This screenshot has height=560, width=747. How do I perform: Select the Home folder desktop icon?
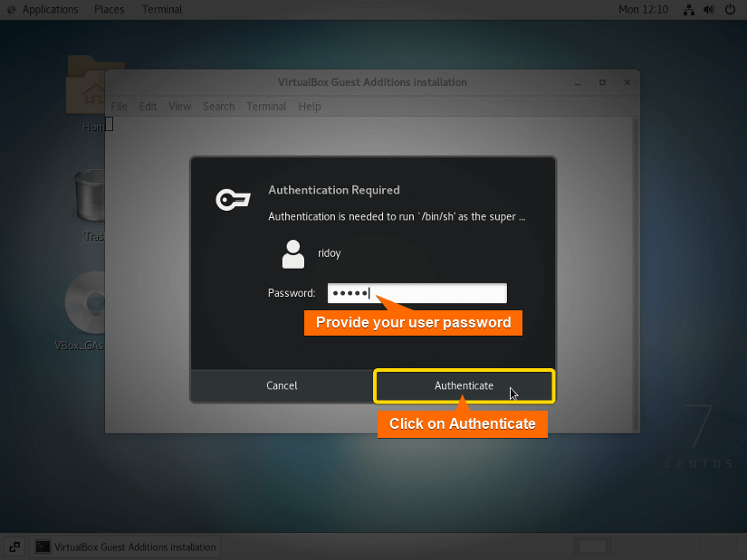click(86, 93)
